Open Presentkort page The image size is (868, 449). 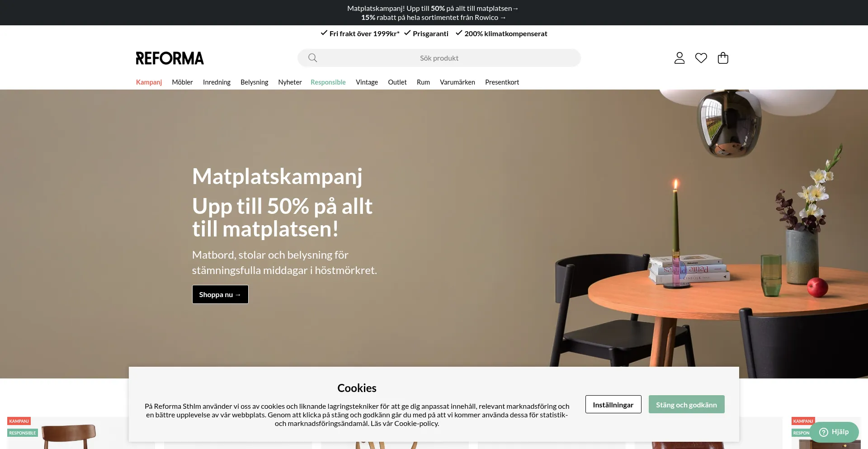pos(502,82)
